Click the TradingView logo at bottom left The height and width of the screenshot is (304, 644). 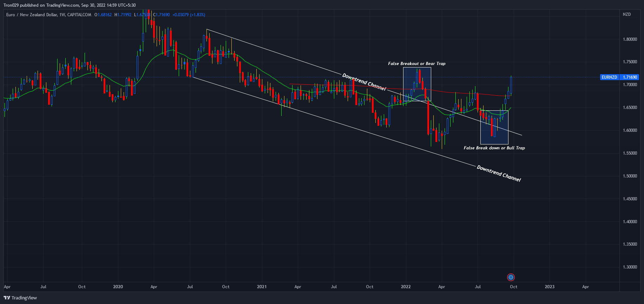point(20,298)
